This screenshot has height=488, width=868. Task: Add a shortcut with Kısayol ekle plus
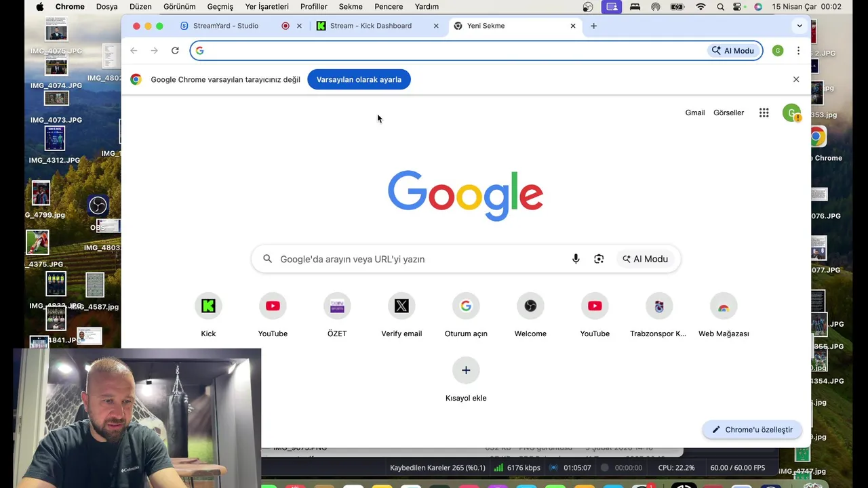(x=466, y=370)
